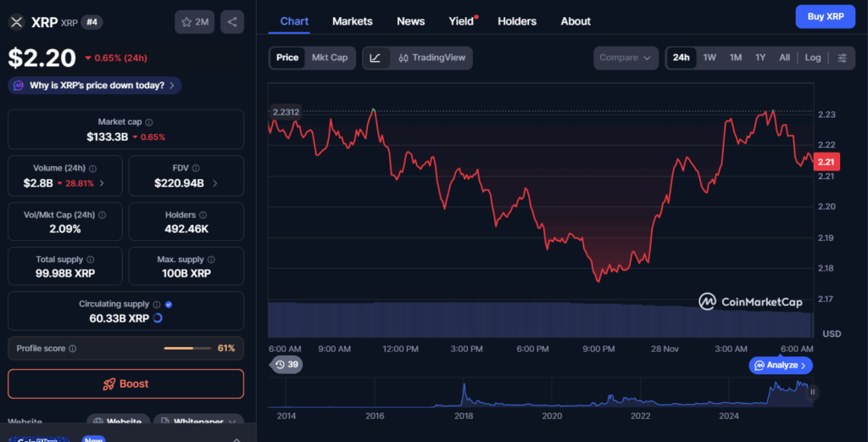Click the share icon button
The height and width of the screenshot is (442, 868).
pyautogui.click(x=232, y=22)
